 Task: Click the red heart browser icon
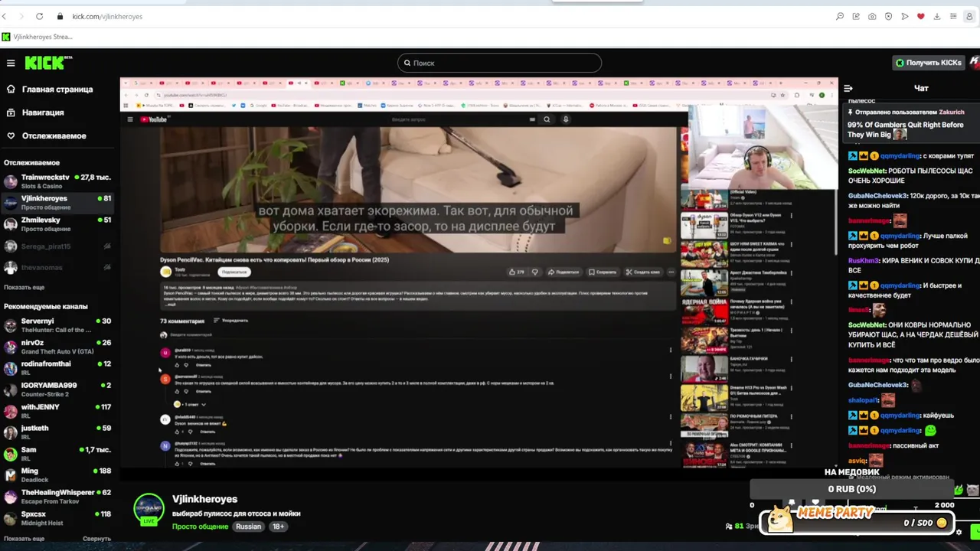(920, 16)
